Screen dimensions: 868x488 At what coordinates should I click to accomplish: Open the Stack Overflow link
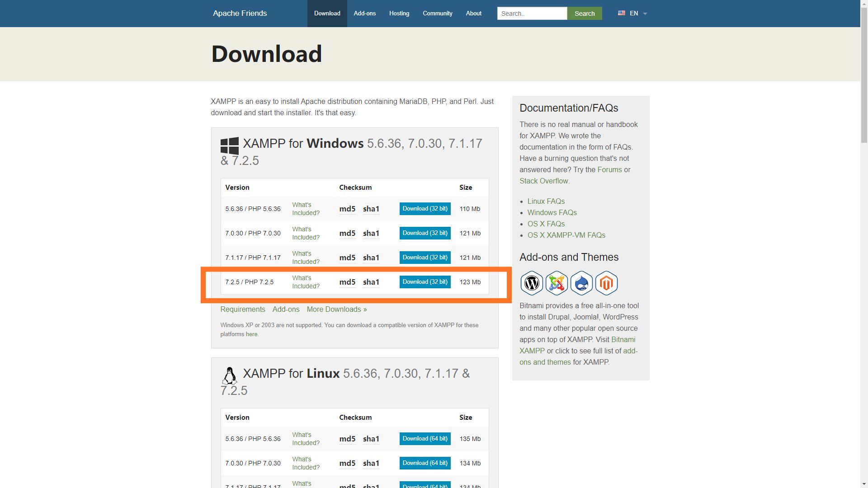pyautogui.click(x=544, y=181)
